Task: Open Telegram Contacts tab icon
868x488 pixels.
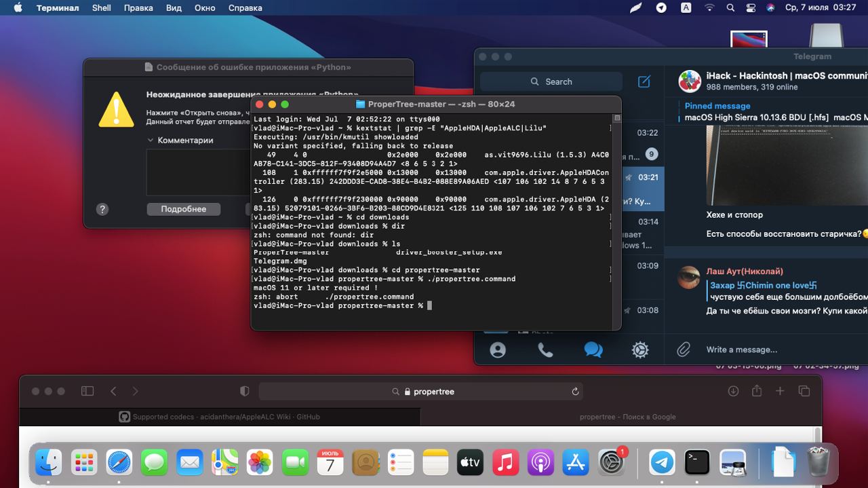Action: pyautogui.click(x=498, y=350)
